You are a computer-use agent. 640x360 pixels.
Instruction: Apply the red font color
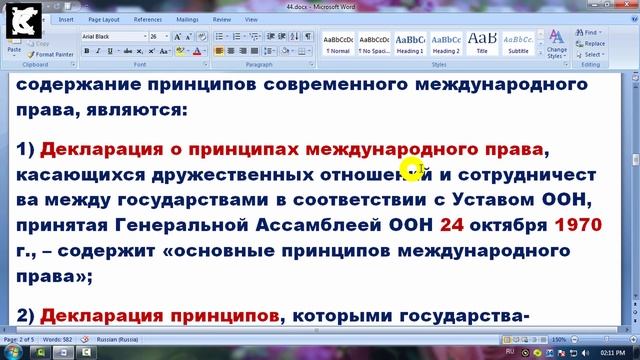click(x=197, y=51)
